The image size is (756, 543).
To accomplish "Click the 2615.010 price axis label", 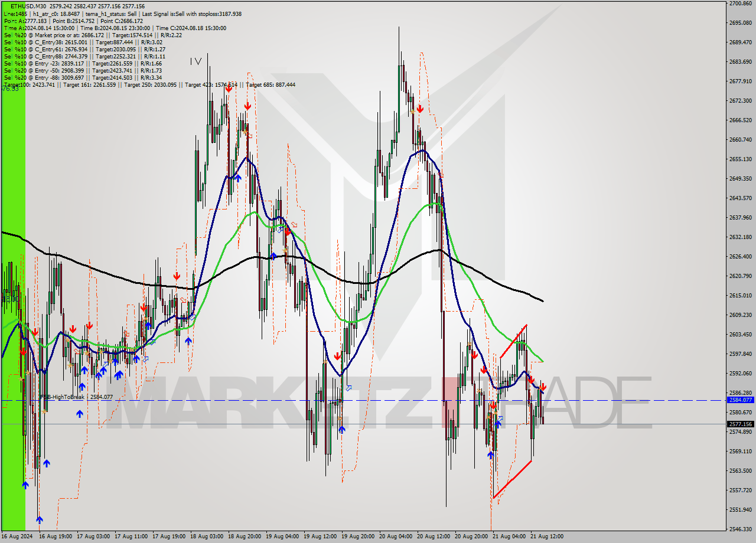I will [x=741, y=296].
